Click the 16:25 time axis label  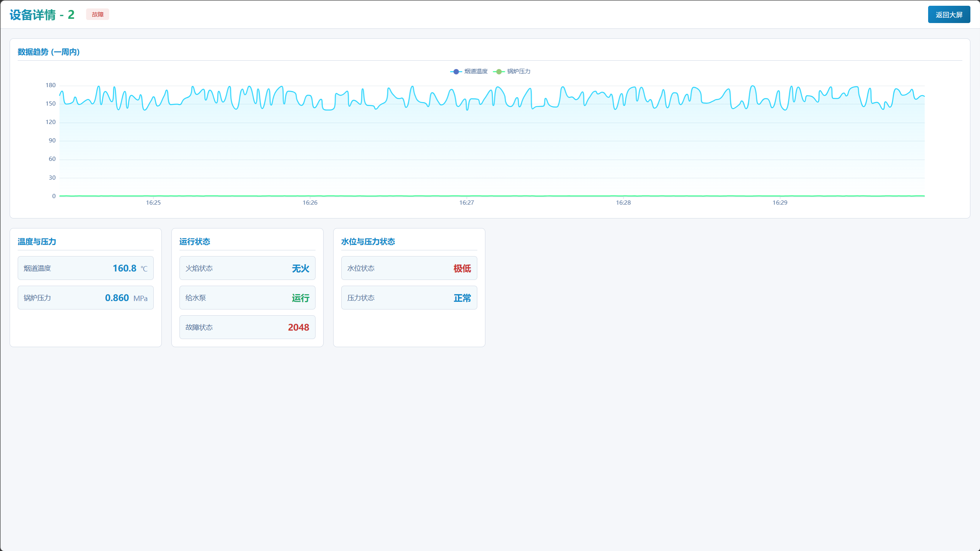(153, 203)
